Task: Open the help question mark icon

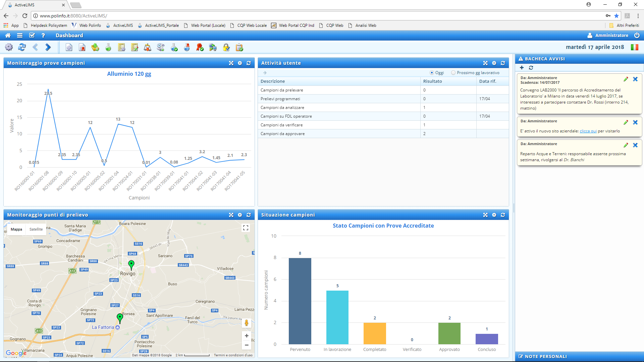Action: (x=43, y=36)
